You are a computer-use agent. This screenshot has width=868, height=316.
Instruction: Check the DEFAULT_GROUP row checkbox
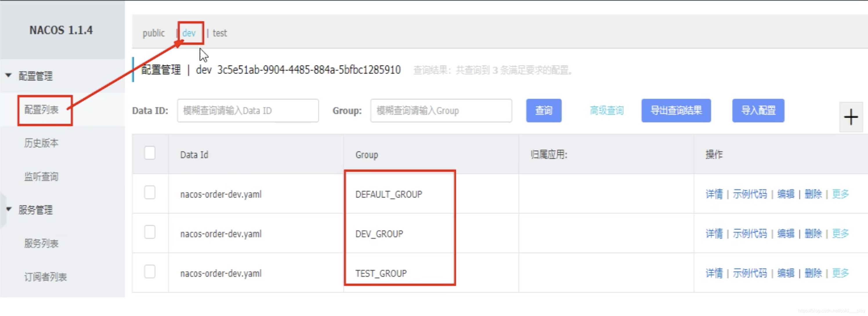tap(150, 193)
